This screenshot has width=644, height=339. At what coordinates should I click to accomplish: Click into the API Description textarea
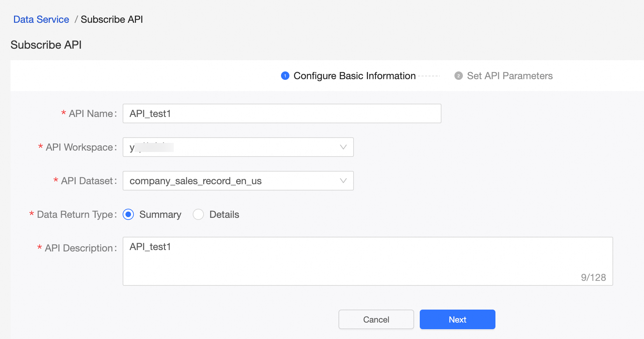367,261
